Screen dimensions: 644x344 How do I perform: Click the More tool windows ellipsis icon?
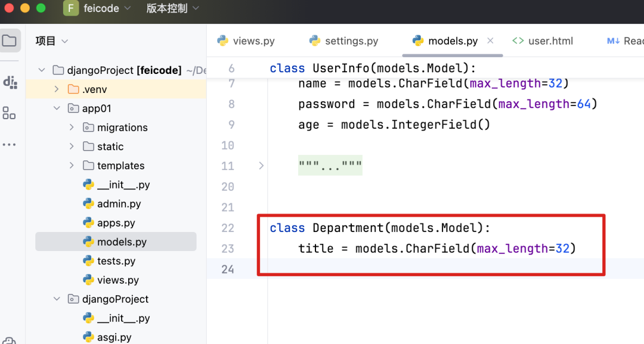(x=10, y=144)
